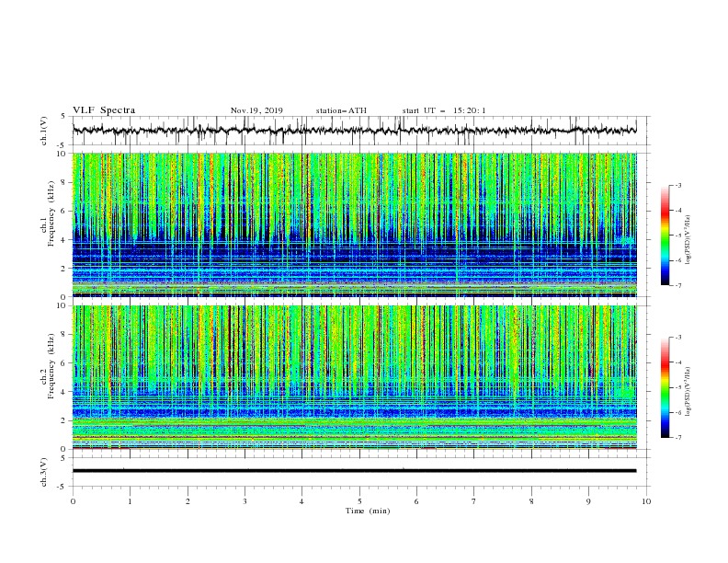The height and width of the screenshot is (563, 728).
Task: Select the "ch.1 Frequency (kHz)" axis label
Action: 48,213
